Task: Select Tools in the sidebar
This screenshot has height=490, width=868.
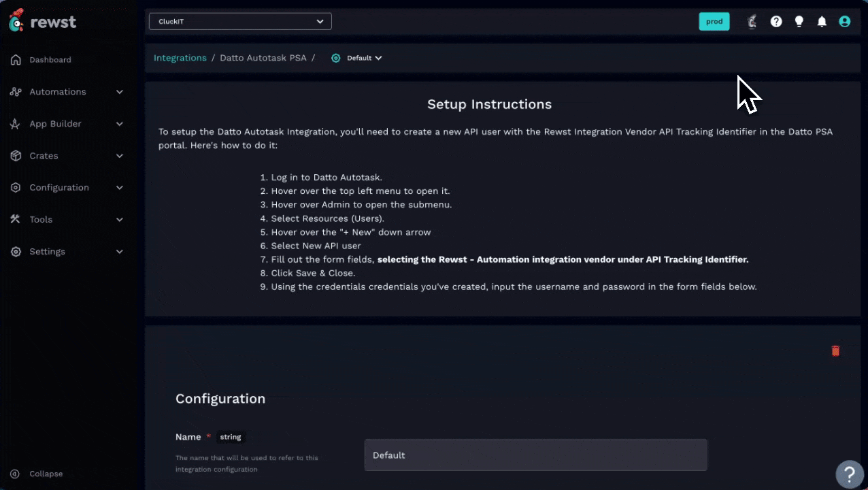Action: click(x=41, y=219)
